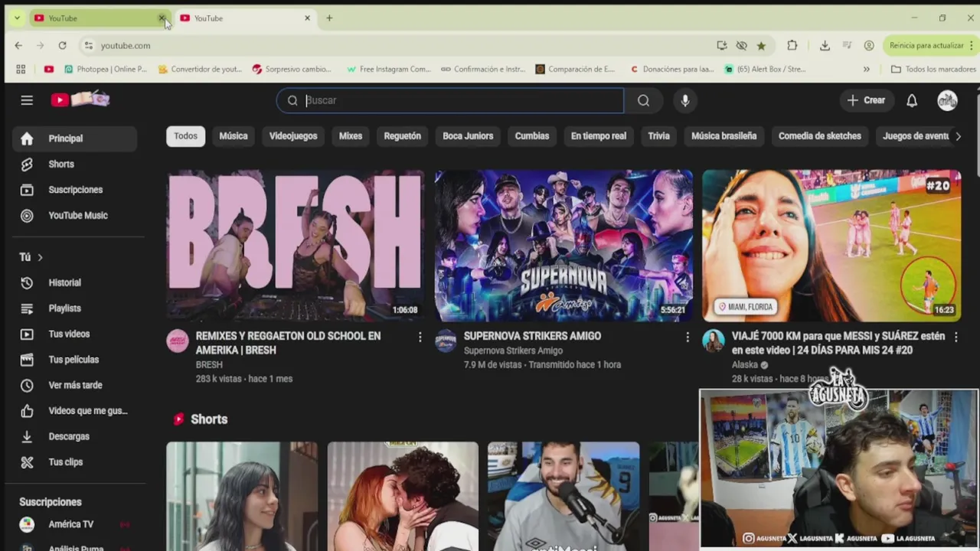Show more bookmarks with the chevron
Viewport: 980px width, 551px height.
[867, 69]
